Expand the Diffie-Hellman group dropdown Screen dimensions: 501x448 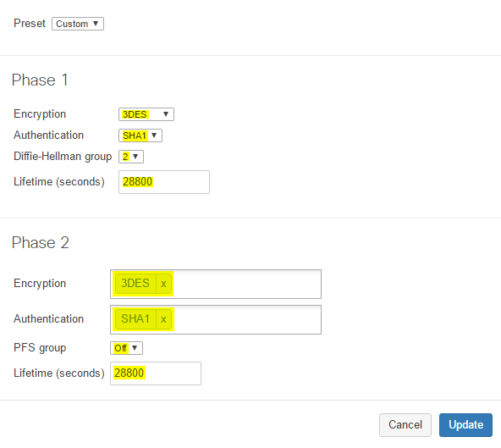pos(131,157)
